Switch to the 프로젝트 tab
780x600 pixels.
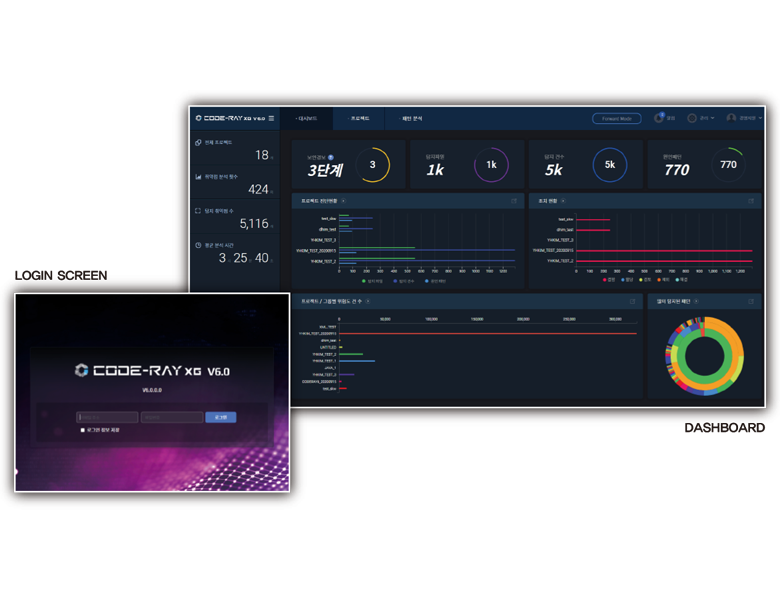(x=359, y=118)
